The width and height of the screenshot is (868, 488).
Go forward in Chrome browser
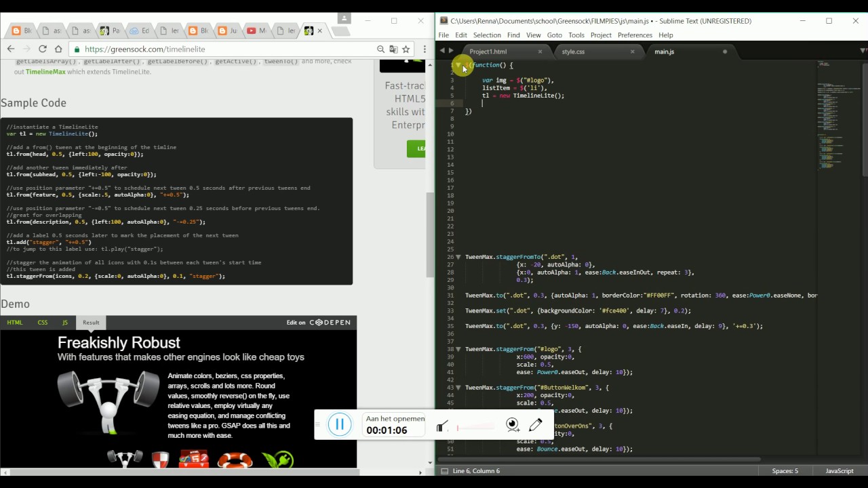pos(26,49)
